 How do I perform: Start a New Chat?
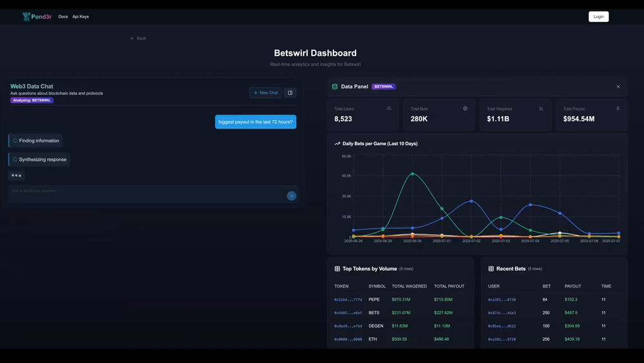pos(266,93)
